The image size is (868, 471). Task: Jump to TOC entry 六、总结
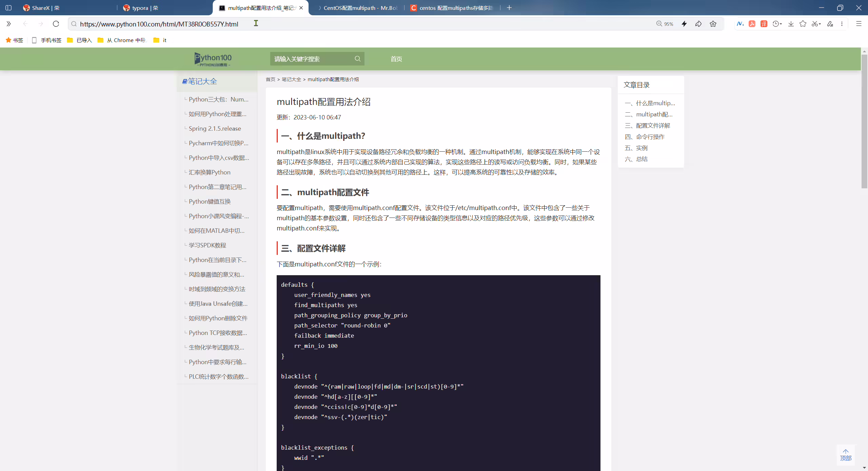(636, 159)
